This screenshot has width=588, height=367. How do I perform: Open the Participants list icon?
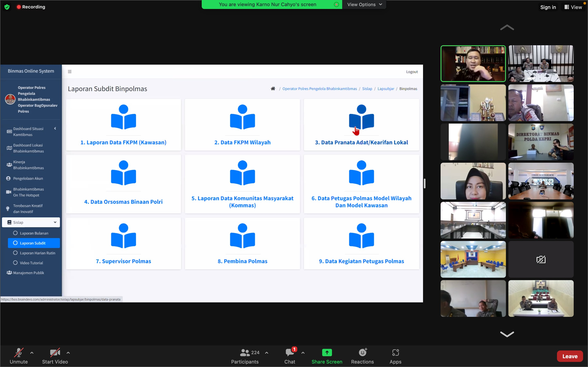(x=245, y=353)
